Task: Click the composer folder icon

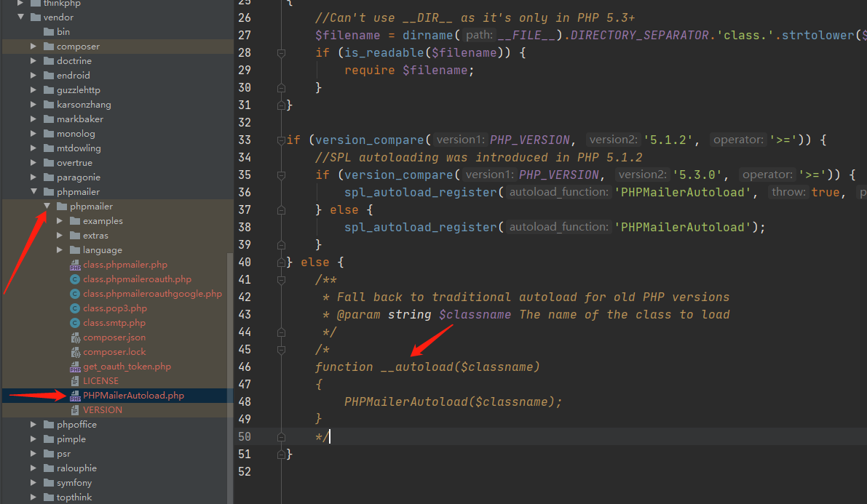Action: pos(49,47)
